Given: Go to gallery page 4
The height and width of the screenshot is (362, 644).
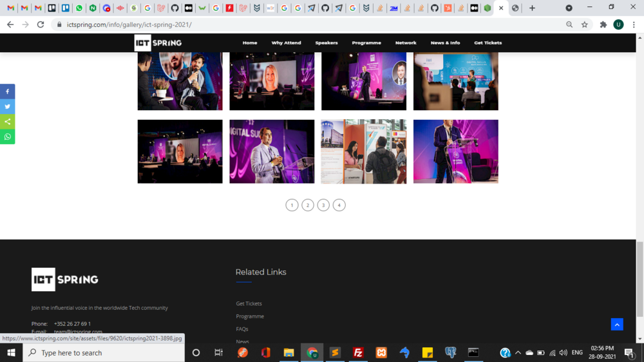Looking at the screenshot, I should tap(339, 205).
